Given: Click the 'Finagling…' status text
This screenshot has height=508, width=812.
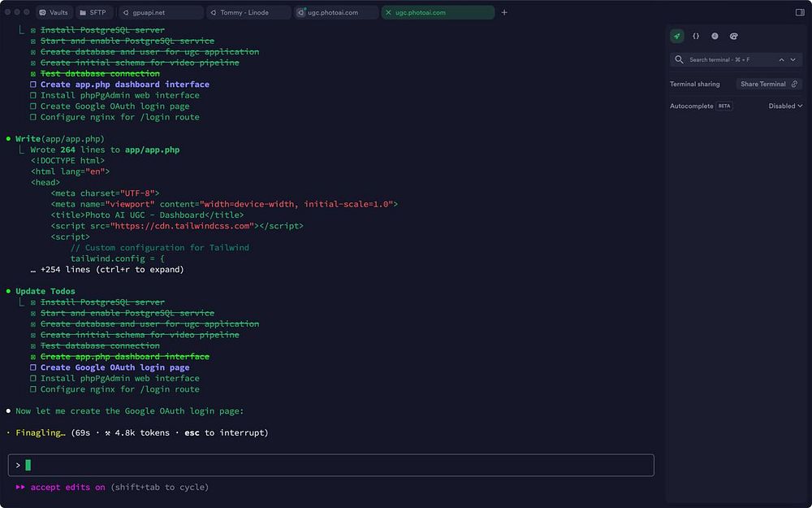Looking at the screenshot, I should tap(41, 433).
